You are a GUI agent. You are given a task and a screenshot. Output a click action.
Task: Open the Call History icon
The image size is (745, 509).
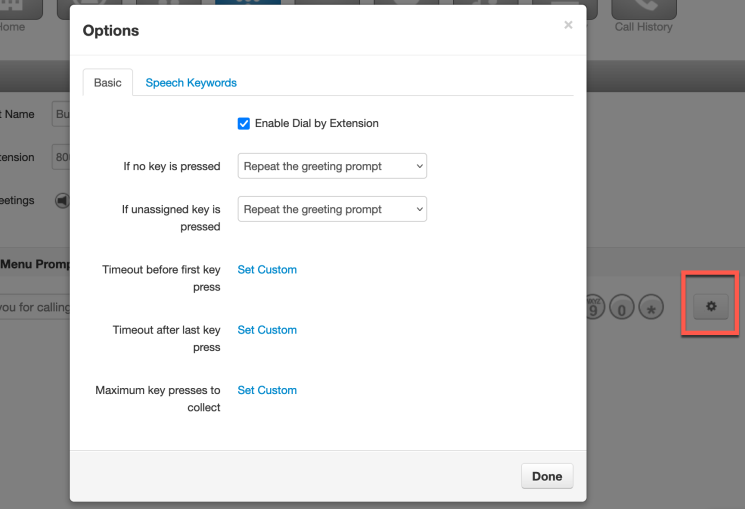click(x=644, y=8)
